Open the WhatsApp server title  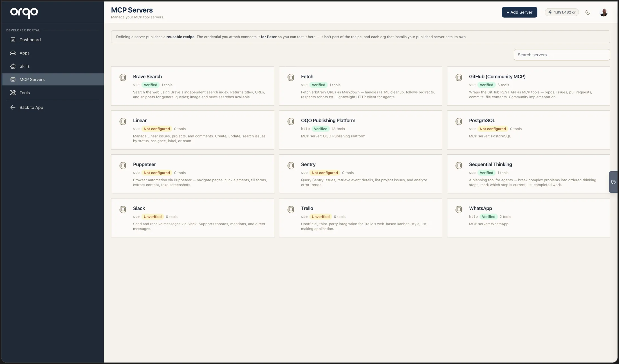point(480,208)
